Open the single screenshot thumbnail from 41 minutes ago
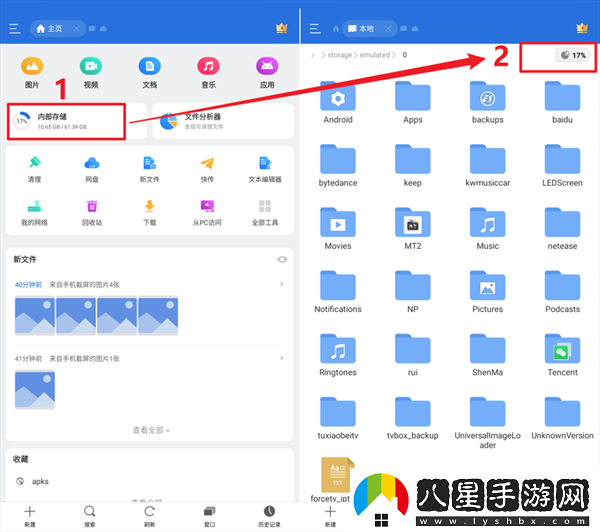The height and width of the screenshot is (532, 600). tap(35, 389)
